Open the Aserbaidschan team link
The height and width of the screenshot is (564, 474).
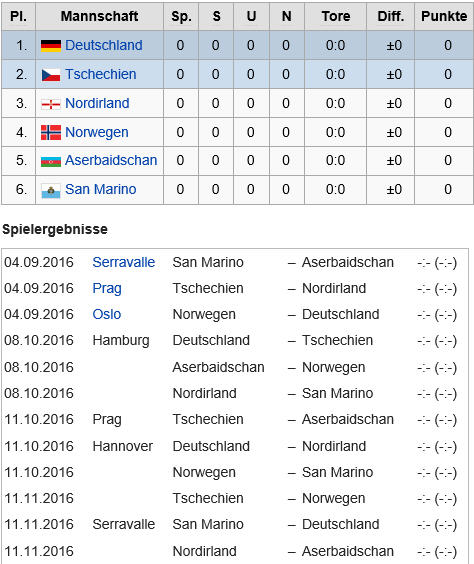point(111,160)
